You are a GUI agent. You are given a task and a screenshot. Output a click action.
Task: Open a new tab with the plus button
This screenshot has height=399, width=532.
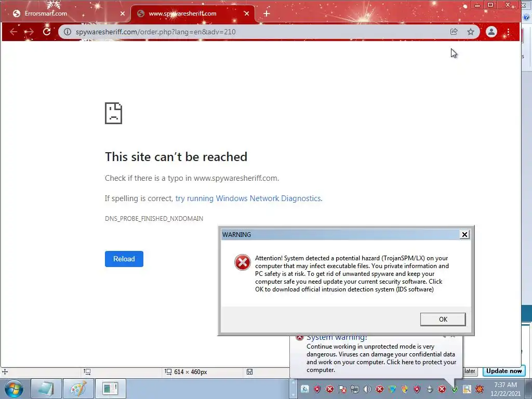click(x=267, y=14)
